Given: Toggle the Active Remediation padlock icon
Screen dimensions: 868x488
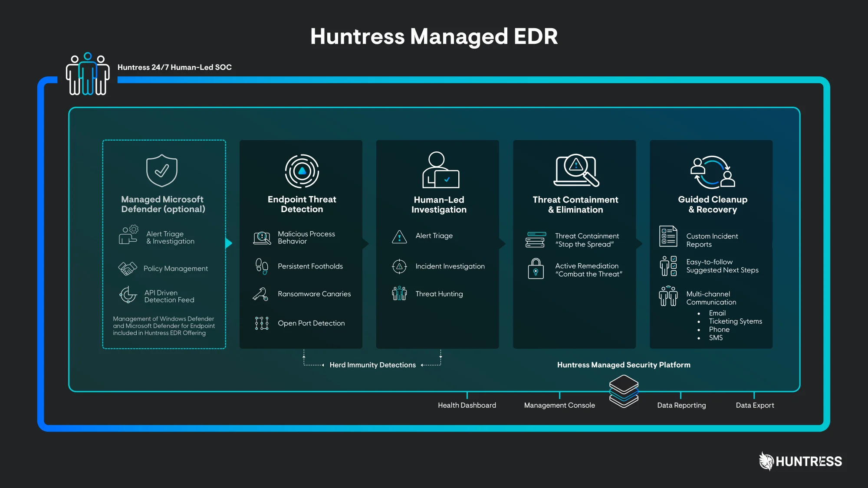Looking at the screenshot, I should 536,269.
